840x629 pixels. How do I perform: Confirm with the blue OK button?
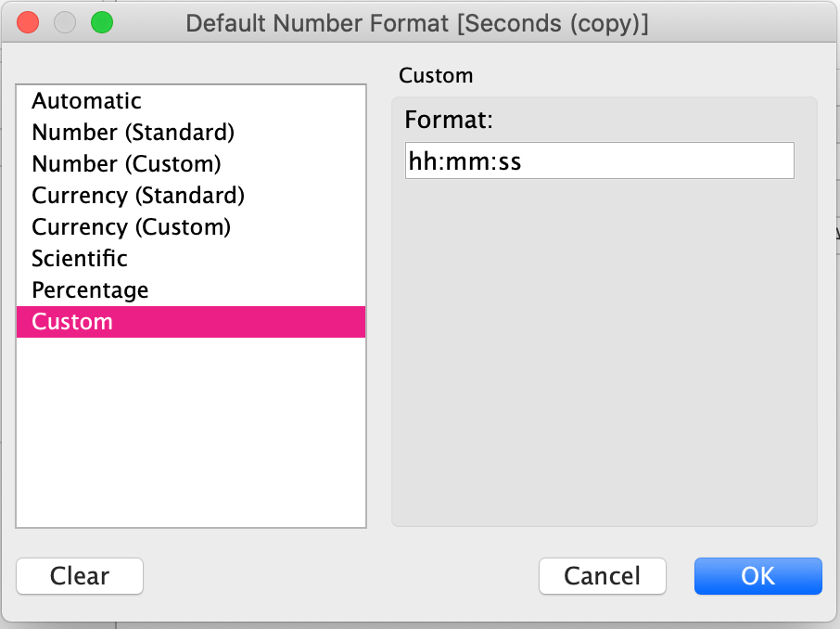pos(757,576)
